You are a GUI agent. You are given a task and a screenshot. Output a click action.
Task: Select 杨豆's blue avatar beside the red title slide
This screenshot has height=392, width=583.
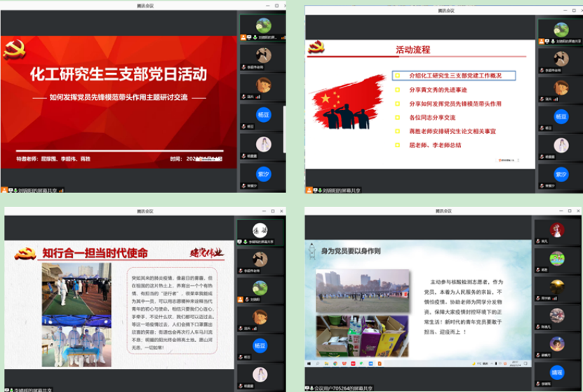[x=264, y=115]
